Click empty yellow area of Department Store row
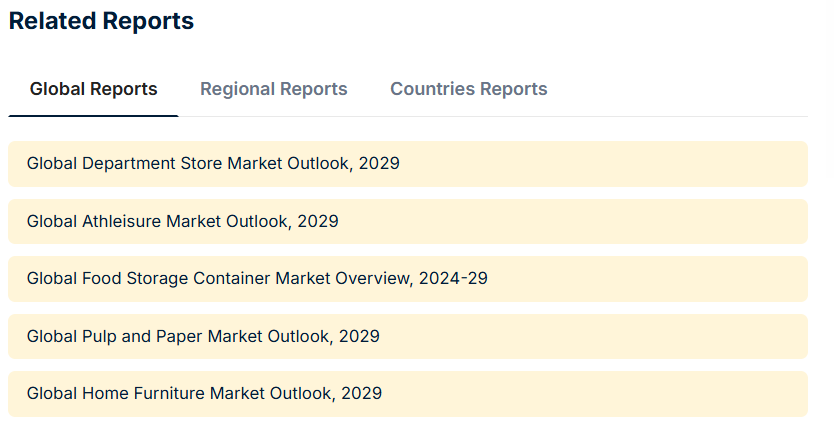 point(601,164)
